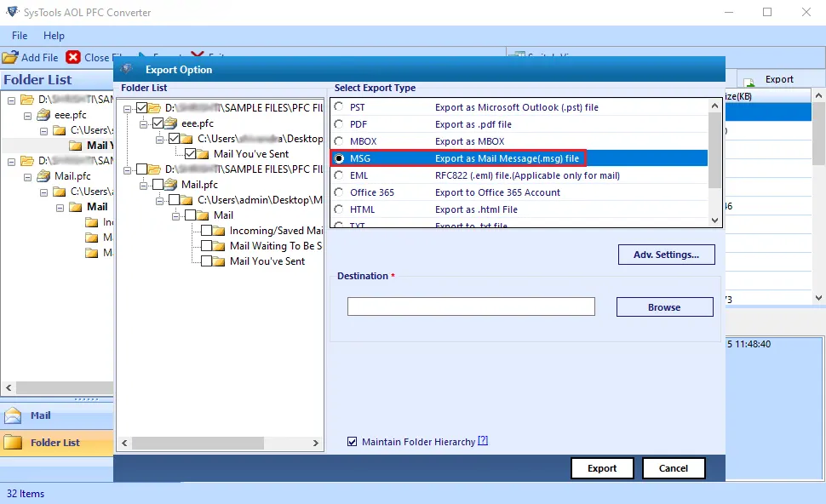Collapse the Mail.pfc node in Export Option
Image resolution: width=826 pixels, height=504 pixels.
(143, 186)
